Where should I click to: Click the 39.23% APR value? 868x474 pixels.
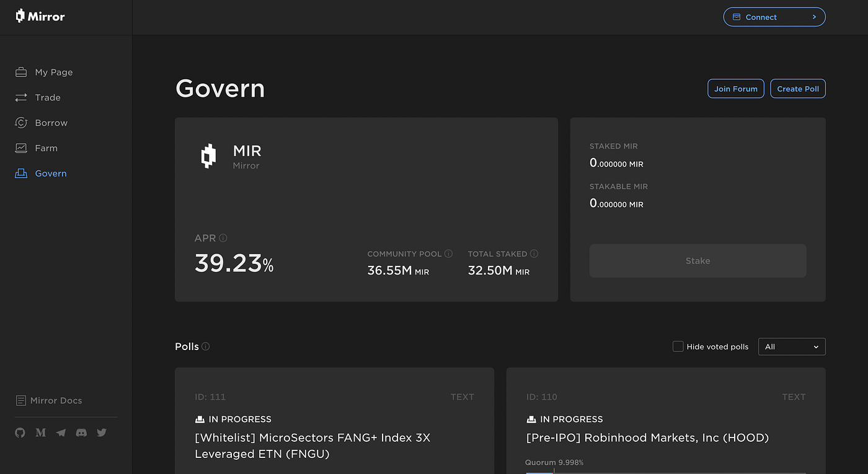234,263
